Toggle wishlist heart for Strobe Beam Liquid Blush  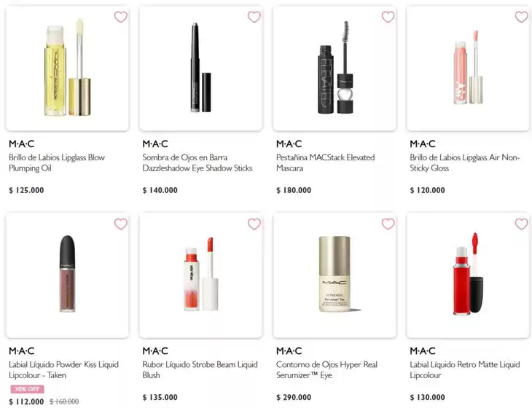tap(254, 224)
